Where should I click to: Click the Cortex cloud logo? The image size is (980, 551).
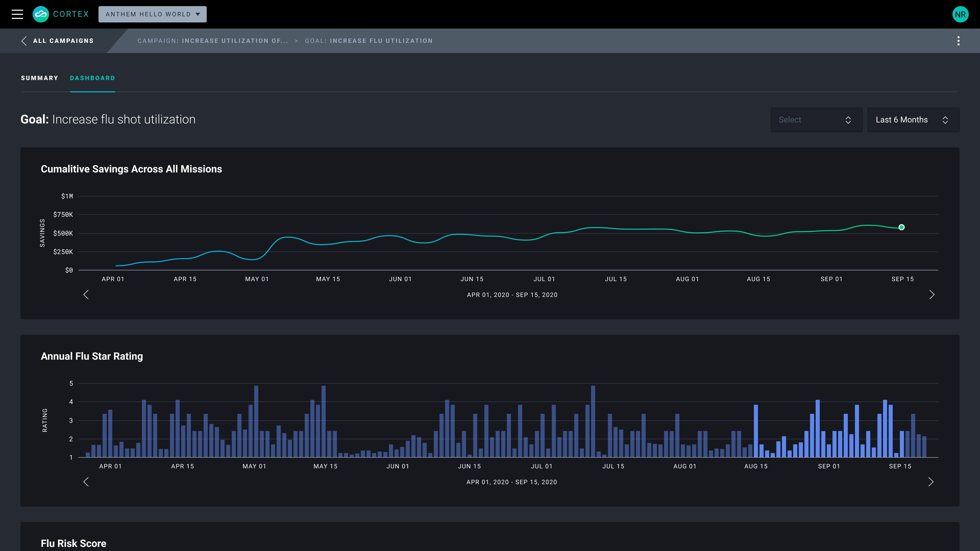point(41,15)
